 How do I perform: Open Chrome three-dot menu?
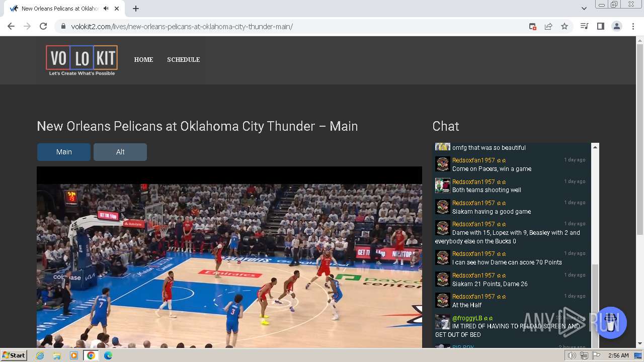coord(633,26)
